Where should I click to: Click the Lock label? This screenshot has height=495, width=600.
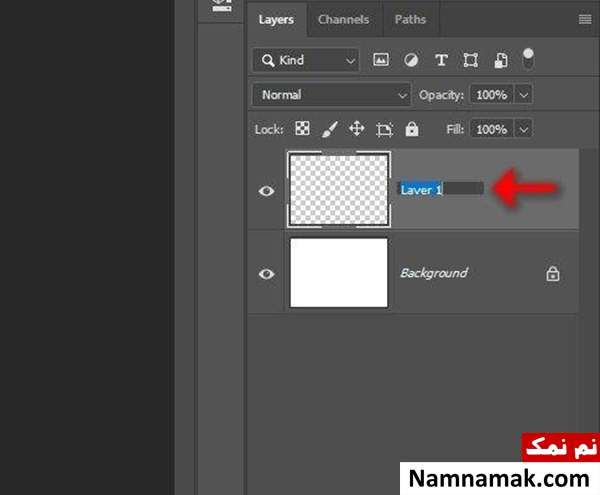pos(269,130)
